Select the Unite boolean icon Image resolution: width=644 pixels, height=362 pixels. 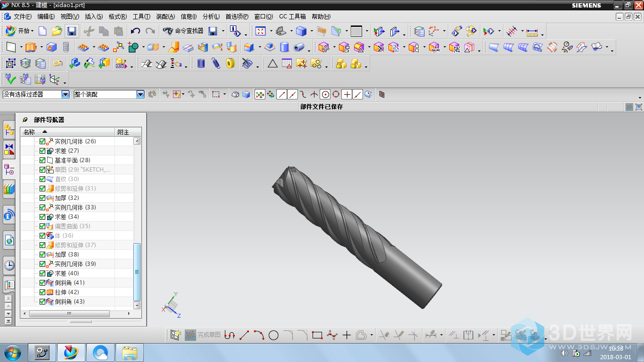133,47
